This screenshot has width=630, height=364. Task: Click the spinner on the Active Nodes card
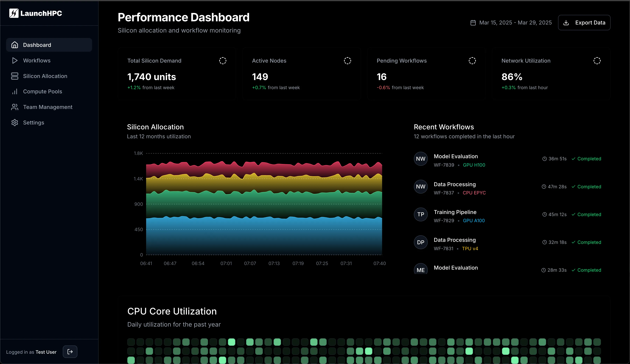348,60
